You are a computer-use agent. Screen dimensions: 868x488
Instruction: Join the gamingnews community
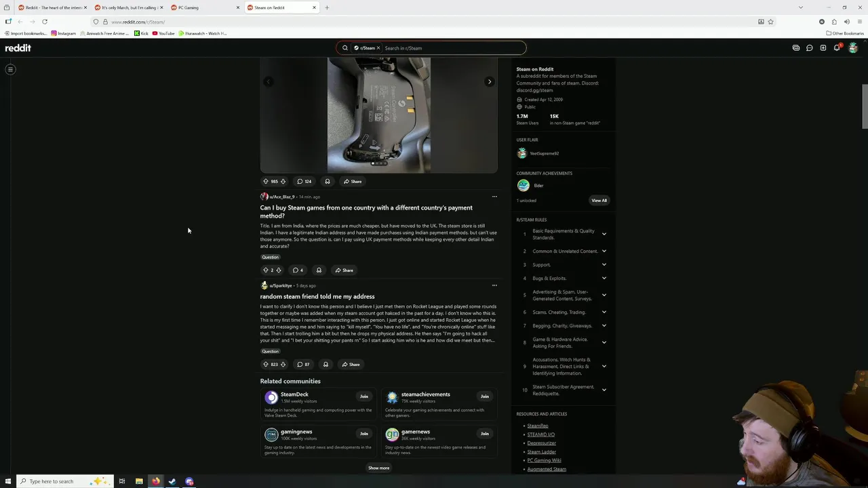pyautogui.click(x=364, y=434)
